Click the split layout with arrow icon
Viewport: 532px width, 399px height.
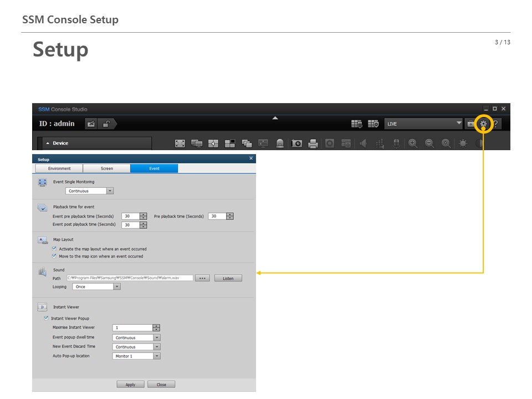[x=213, y=144]
